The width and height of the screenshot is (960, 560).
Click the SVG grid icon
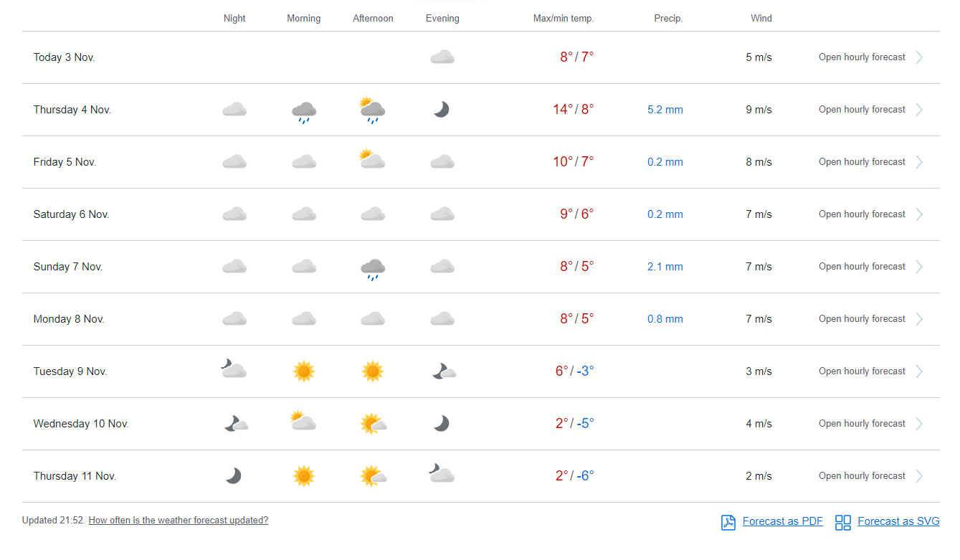[843, 522]
